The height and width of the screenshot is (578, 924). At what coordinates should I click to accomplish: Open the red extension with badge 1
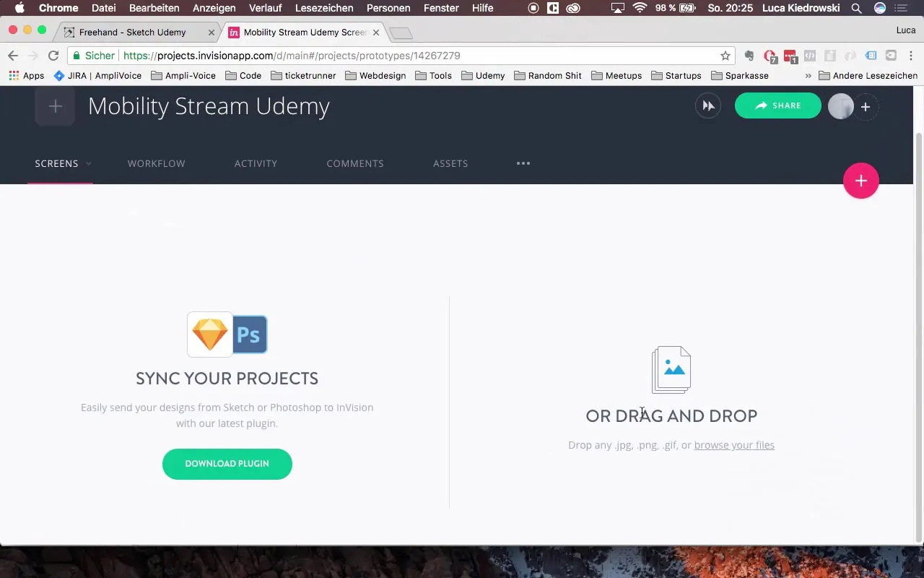790,56
